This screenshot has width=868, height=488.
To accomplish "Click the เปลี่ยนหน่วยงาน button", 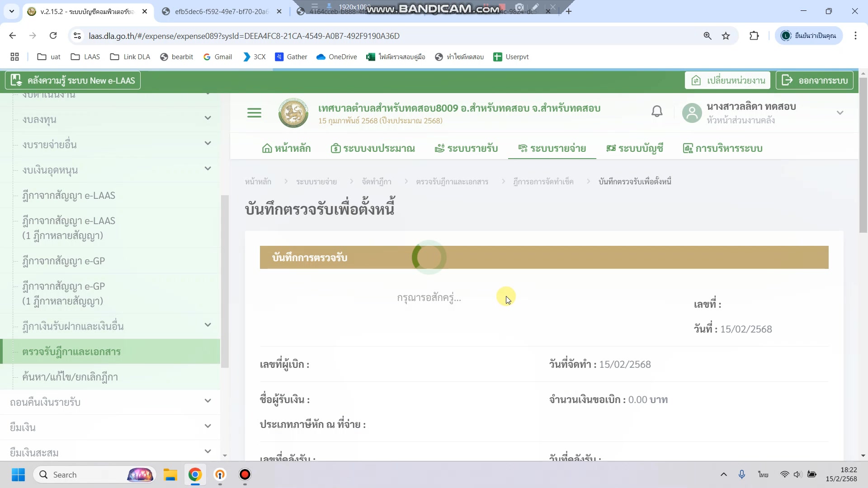I will (728, 80).
